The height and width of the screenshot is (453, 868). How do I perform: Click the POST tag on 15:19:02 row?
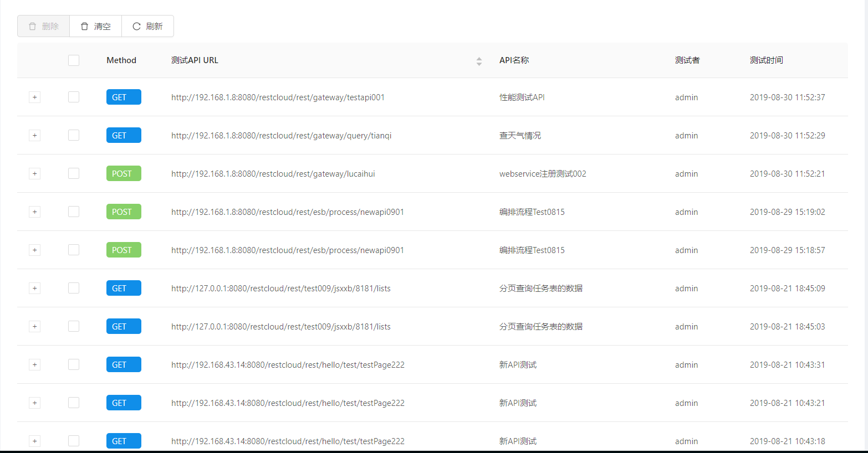tap(124, 212)
